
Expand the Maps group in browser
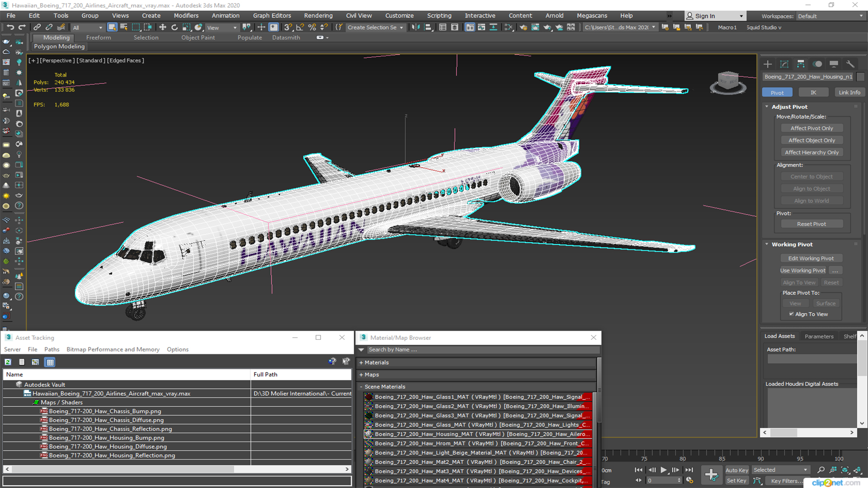361,375
